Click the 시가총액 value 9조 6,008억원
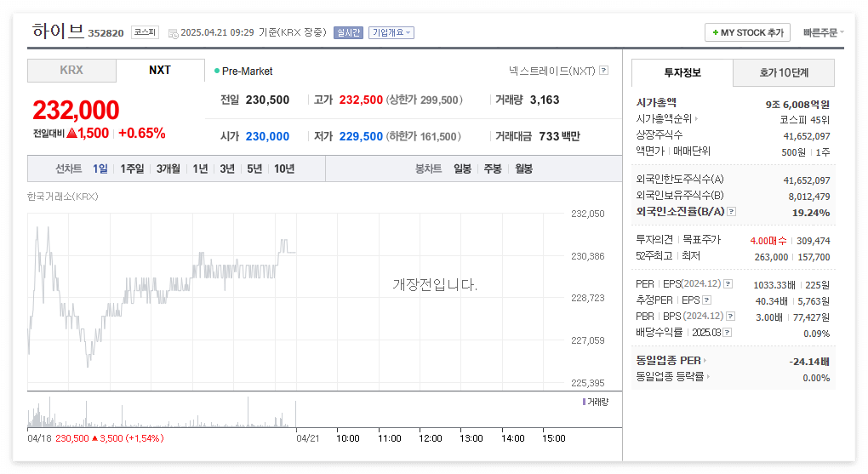This screenshot has width=868, height=474. [x=797, y=104]
